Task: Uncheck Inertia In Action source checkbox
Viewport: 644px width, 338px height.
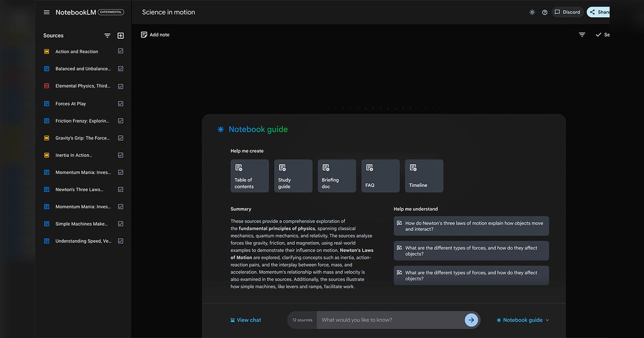Action: pyautogui.click(x=121, y=155)
